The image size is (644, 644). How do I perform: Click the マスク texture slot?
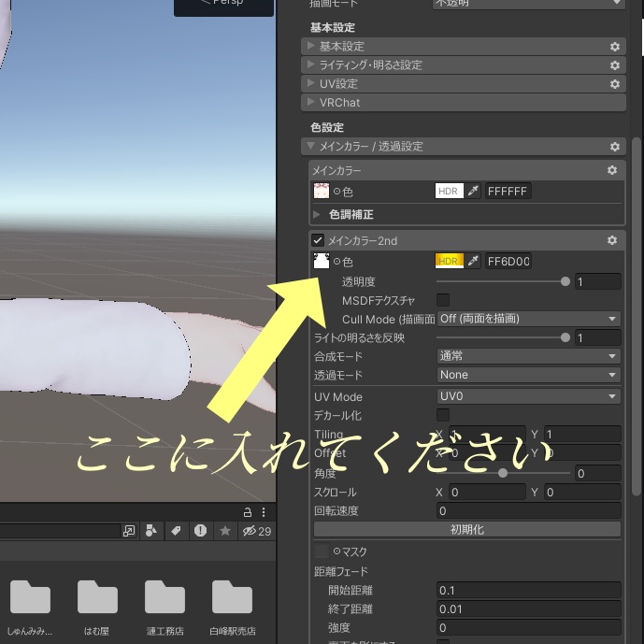(x=322, y=551)
